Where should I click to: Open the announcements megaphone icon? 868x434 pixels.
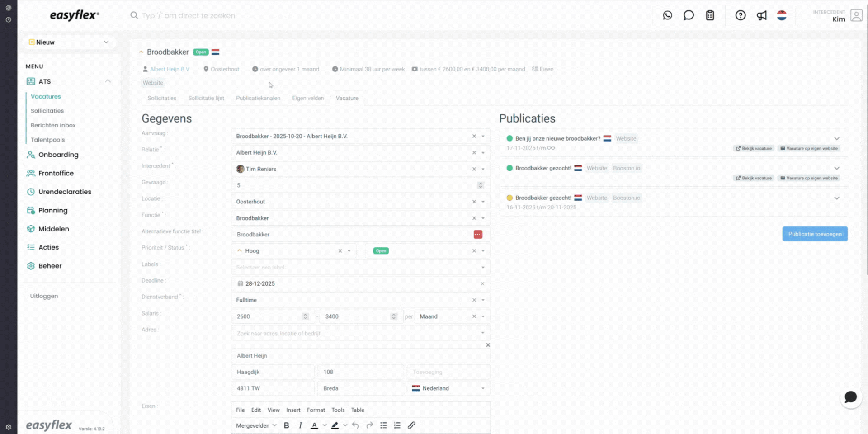(762, 15)
